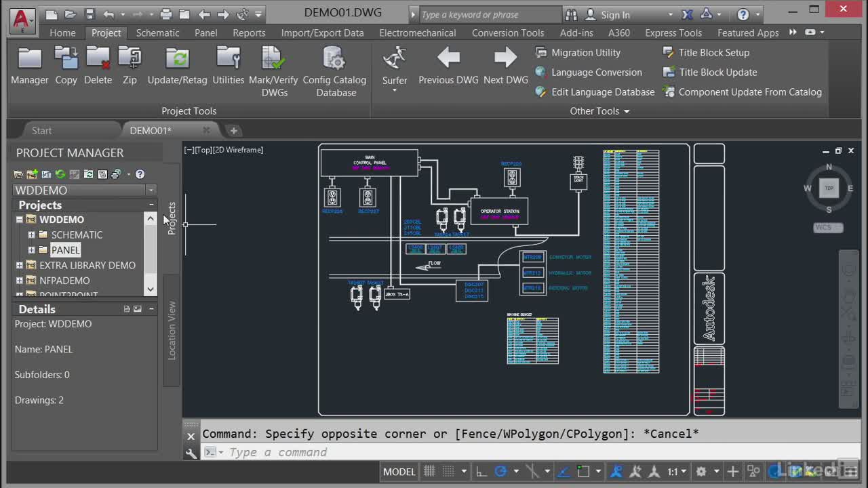Open the Panel ribbon tab
868x488 pixels.
(206, 33)
